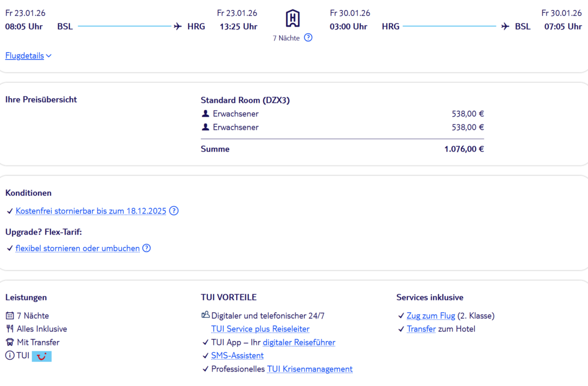Click Transfer link under Services inklusive

click(x=421, y=329)
